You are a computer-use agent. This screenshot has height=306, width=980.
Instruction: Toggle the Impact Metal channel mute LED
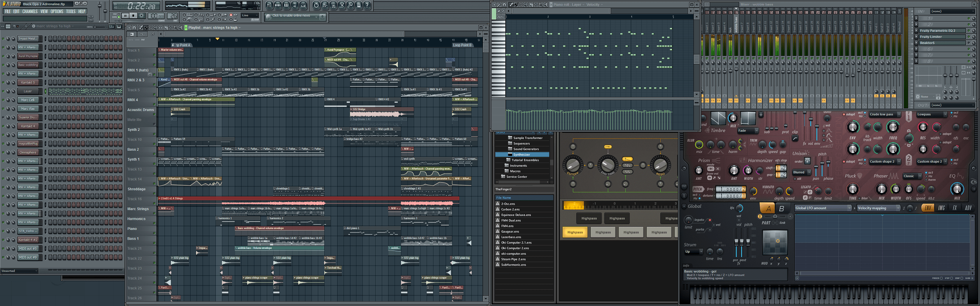(3, 38)
